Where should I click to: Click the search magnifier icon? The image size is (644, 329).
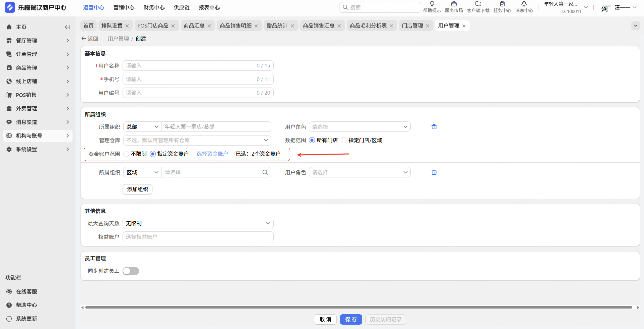[x=345, y=7]
